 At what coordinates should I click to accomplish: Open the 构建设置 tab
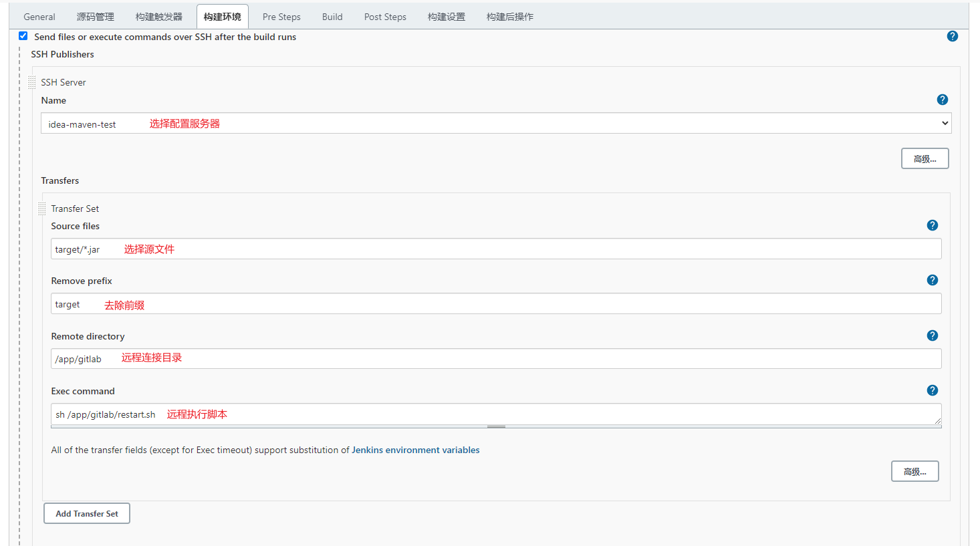(447, 17)
